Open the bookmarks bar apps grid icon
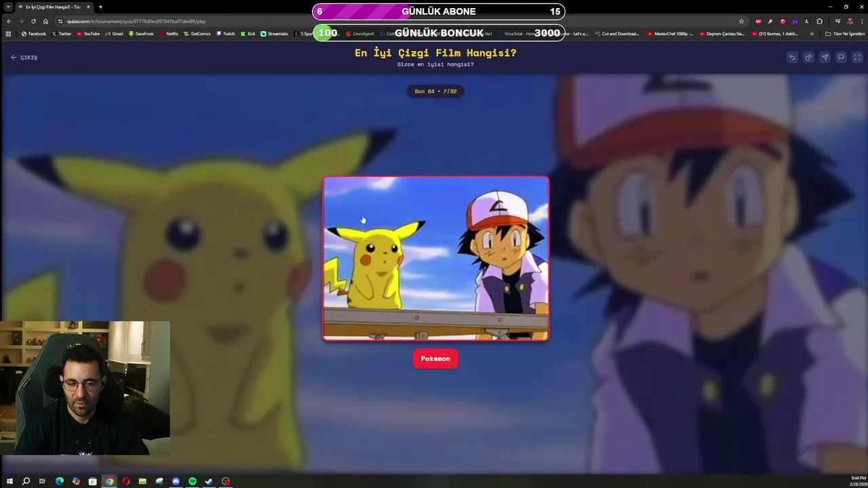This screenshot has height=488, width=868. [8, 33]
